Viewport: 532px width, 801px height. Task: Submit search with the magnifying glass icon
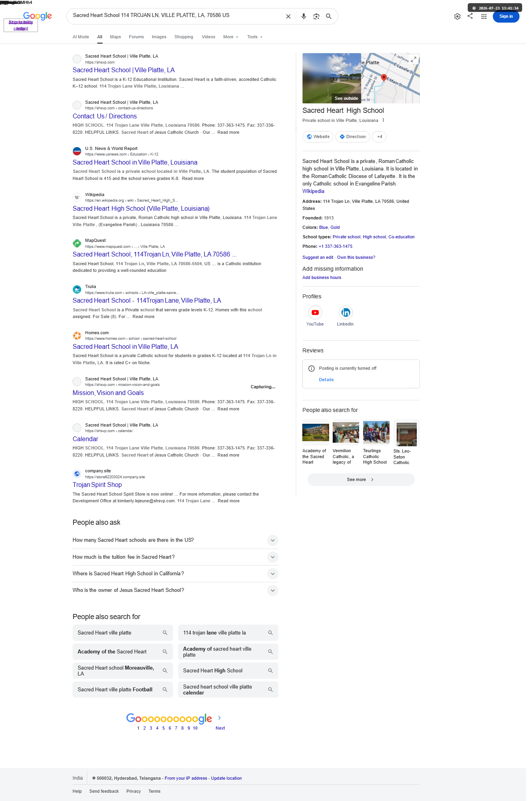pos(329,17)
